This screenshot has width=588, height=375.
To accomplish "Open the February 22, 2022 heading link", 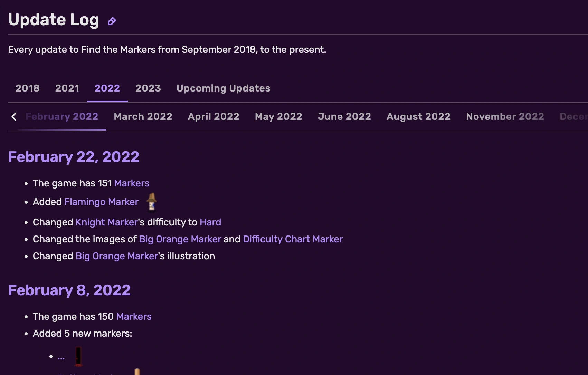I will pyautogui.click(x=74, y=157).
